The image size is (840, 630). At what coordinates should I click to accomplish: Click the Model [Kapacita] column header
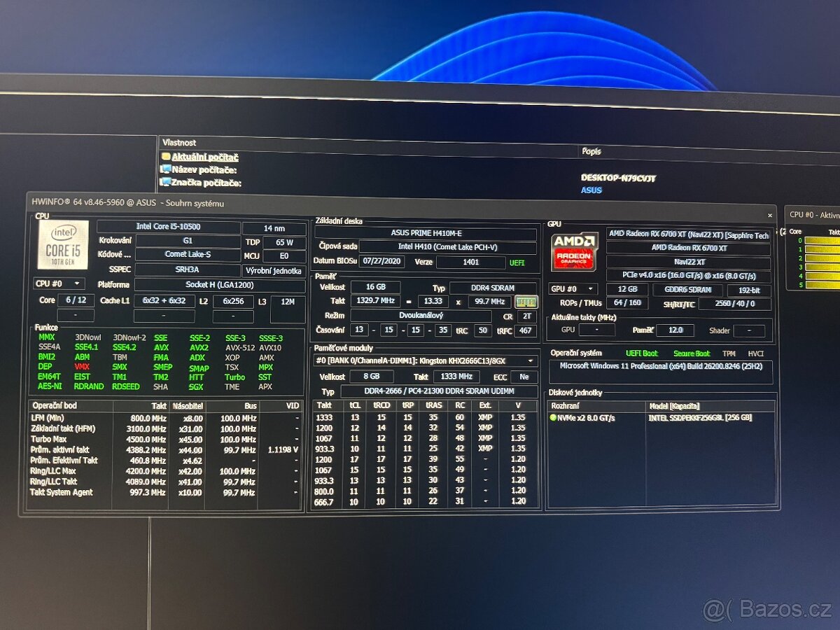[x=710, y=406]
